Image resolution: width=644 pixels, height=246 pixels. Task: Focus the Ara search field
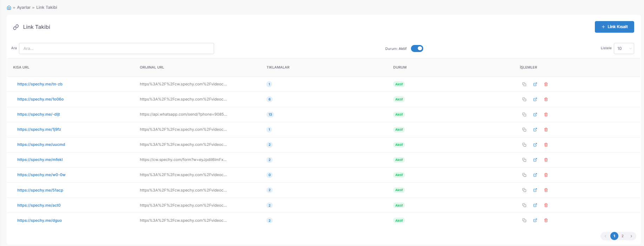tap(117, 48)
